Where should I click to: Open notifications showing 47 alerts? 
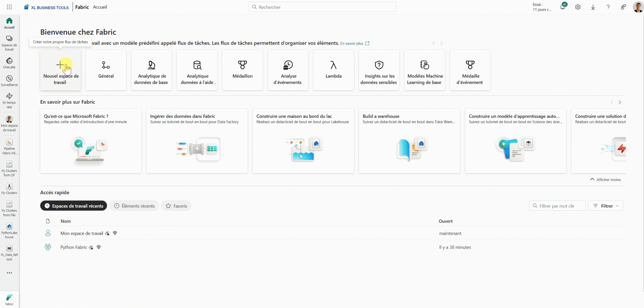point(563,7)
